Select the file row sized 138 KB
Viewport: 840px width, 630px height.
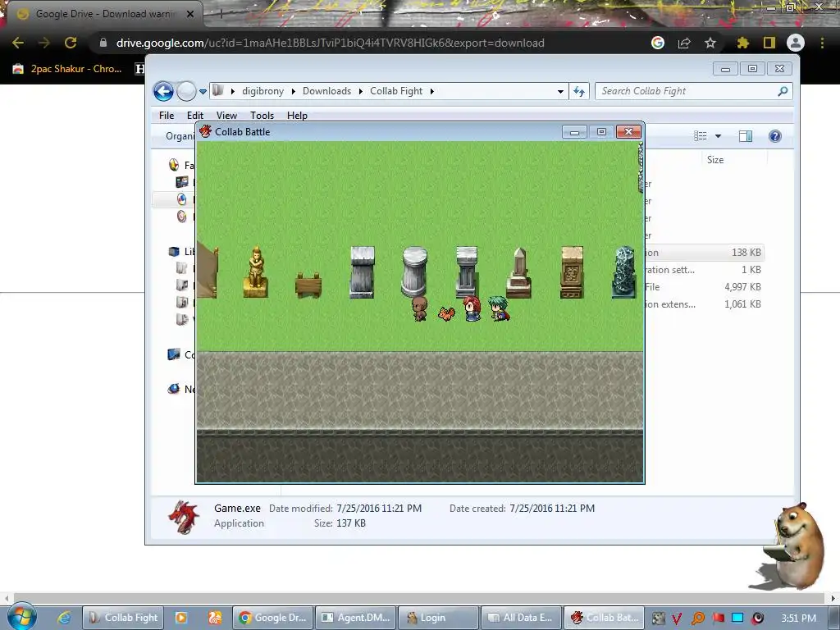[703, 253]
